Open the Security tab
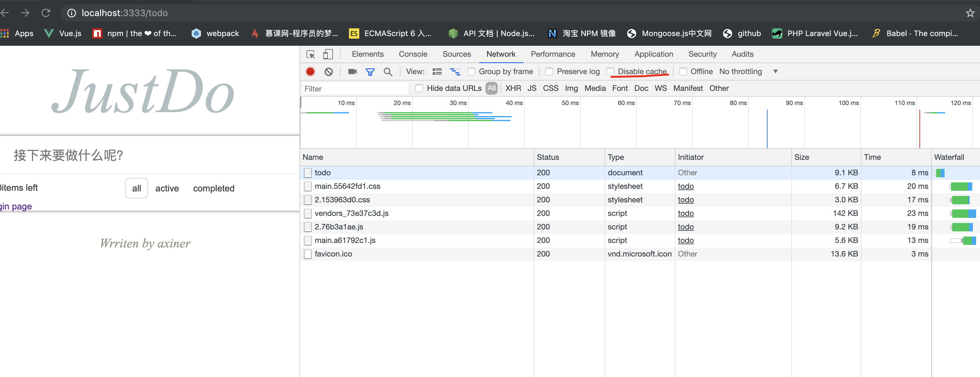980x377 pixels. pos(702,54)
